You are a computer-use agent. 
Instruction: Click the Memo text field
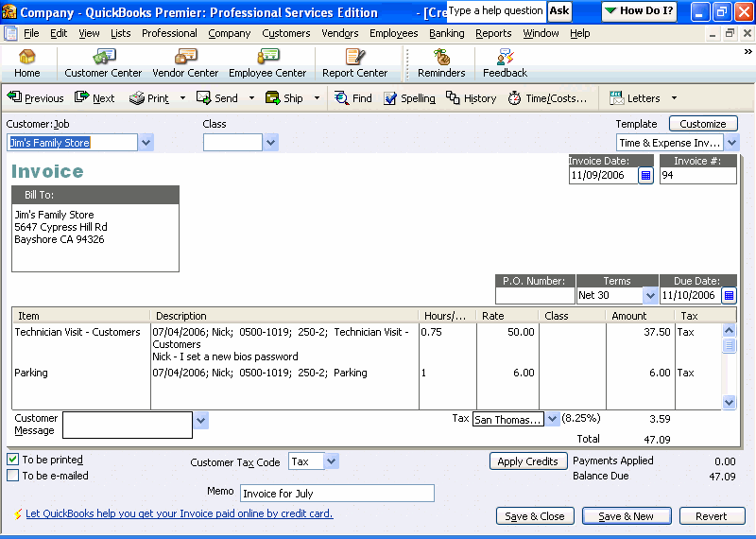point(335,494)
